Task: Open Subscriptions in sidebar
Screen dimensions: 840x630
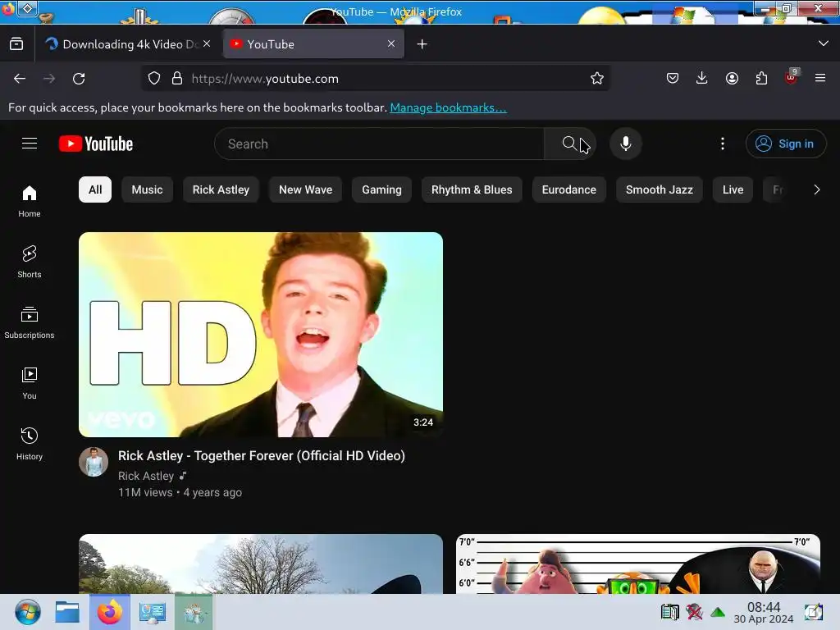Action: 30,322
